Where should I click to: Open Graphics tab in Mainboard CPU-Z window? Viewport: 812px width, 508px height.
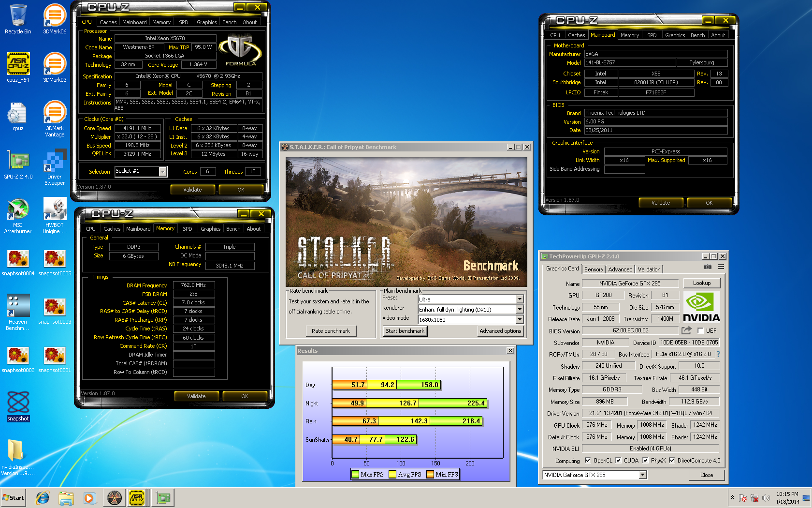[675, 35]
